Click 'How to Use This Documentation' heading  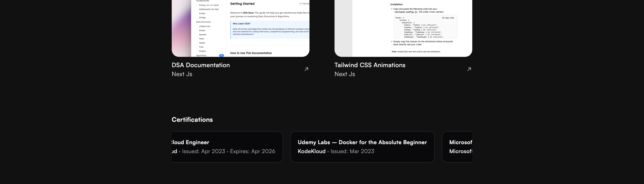[251, 53]
